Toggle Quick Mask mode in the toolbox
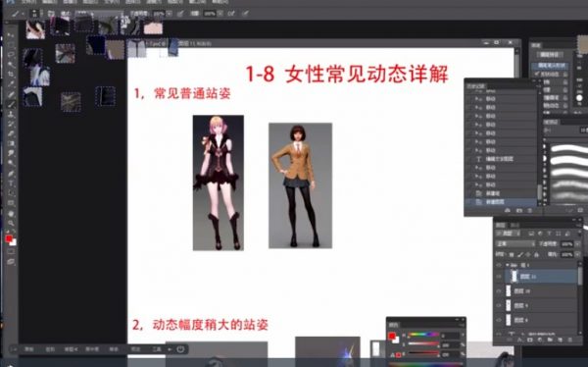Viewport: 588px width, 367px height. 11,251
